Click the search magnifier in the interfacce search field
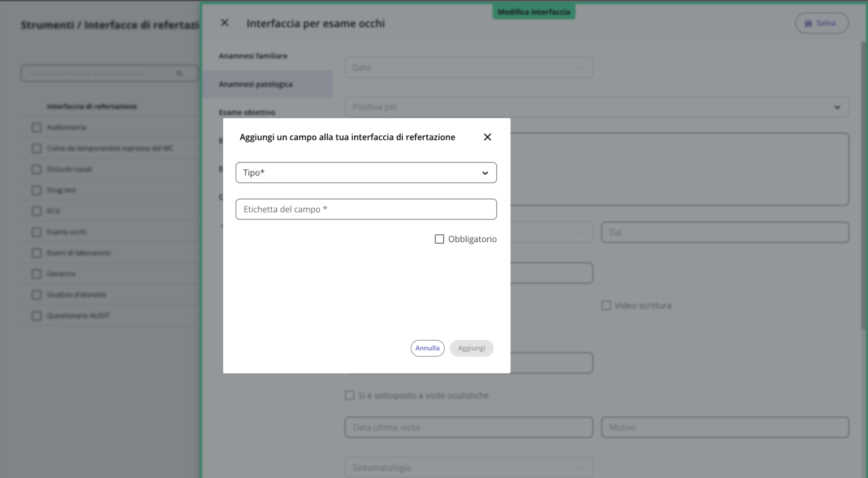This screenshot has height=478, width=868. click(180, 73)
